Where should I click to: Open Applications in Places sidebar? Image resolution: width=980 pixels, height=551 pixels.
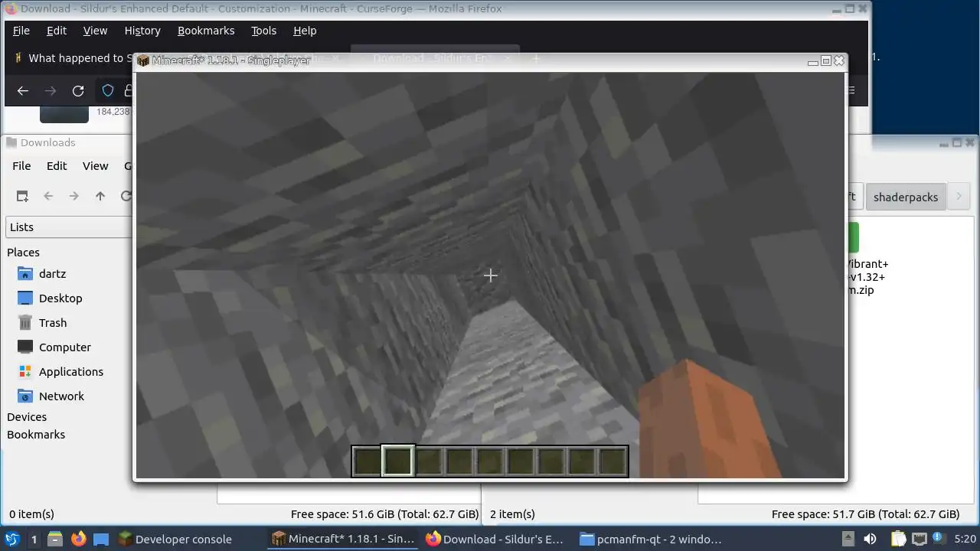[x=69, y=372]
